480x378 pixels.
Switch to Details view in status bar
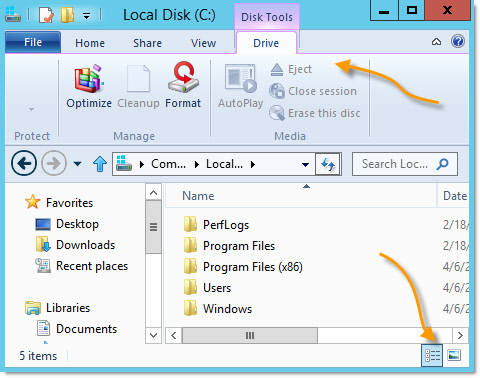click(x=432, y=355)
